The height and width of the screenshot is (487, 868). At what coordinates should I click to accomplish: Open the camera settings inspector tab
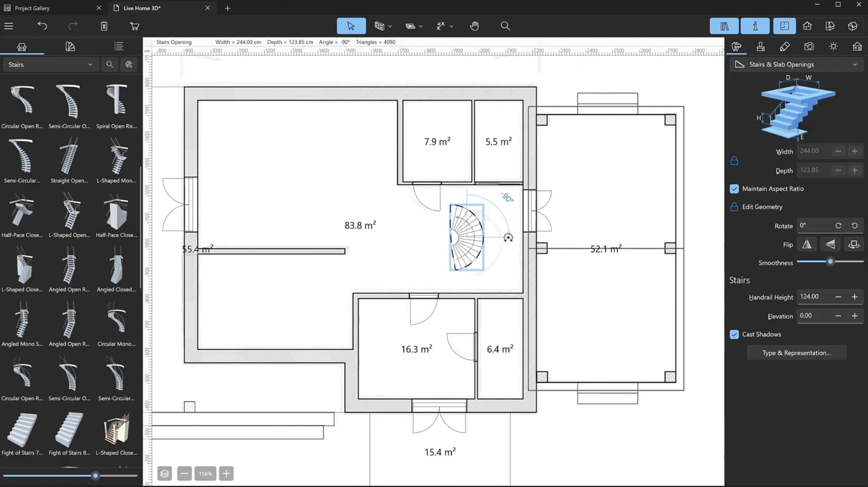tap(809, 46)
